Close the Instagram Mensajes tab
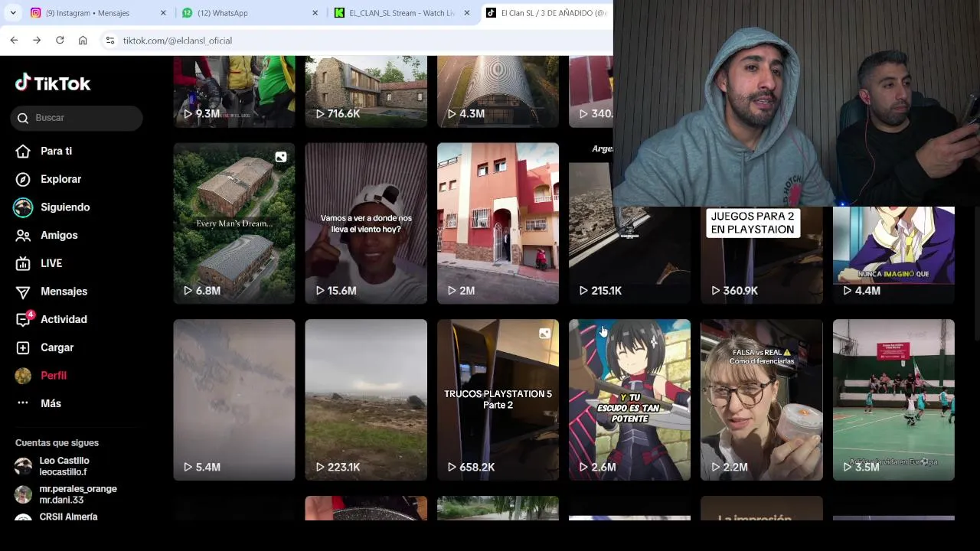This screenshot has height=551, width=980. pos(163,13)
